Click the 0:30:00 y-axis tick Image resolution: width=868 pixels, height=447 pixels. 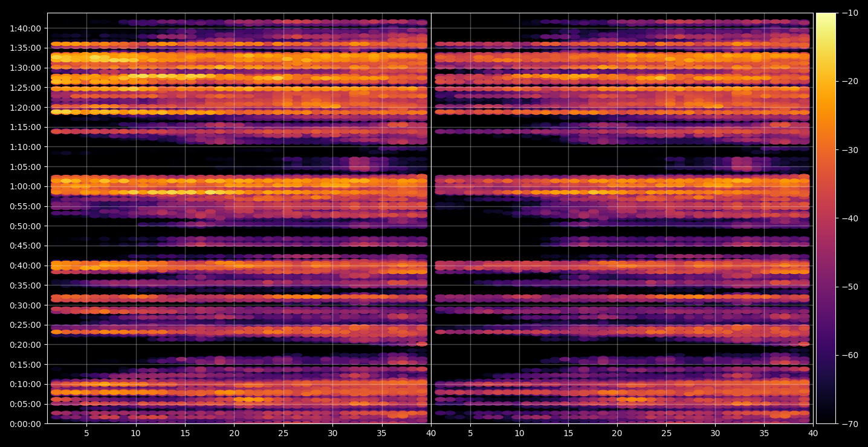coord(25,305)
